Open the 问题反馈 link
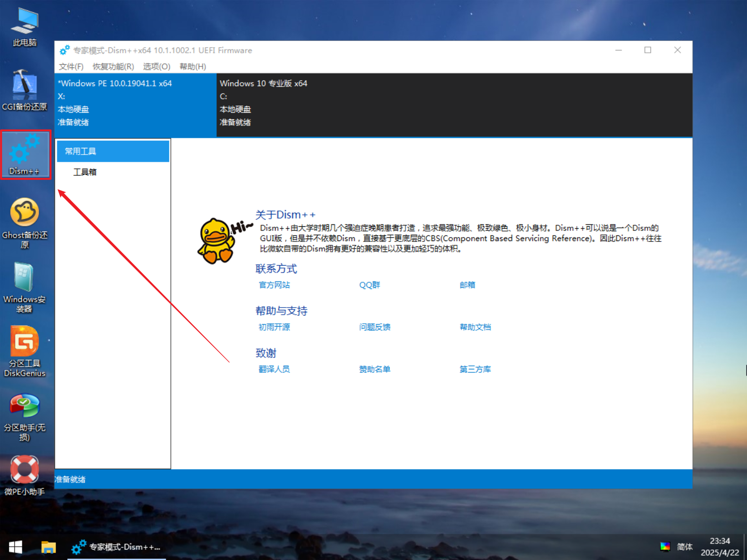The height and width of the screenshot is (560, 747). pyautogui.click(x=375, y=327)
